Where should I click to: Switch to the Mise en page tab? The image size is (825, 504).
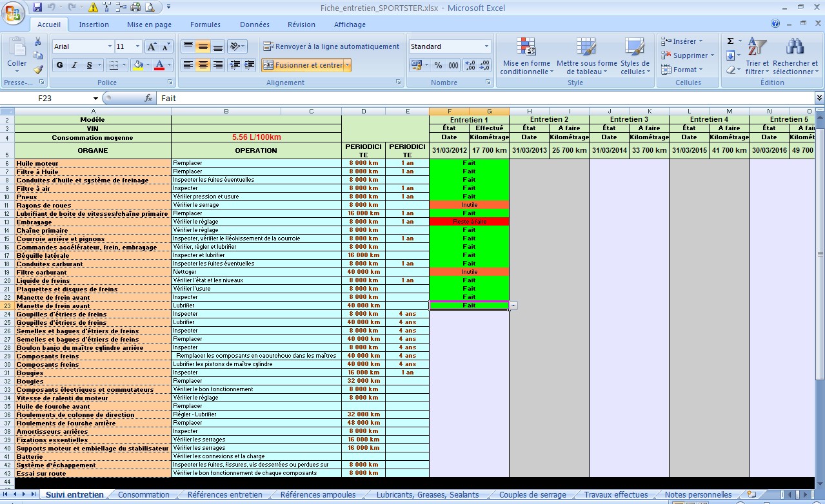pyautogui.click(x=149, y=24)
